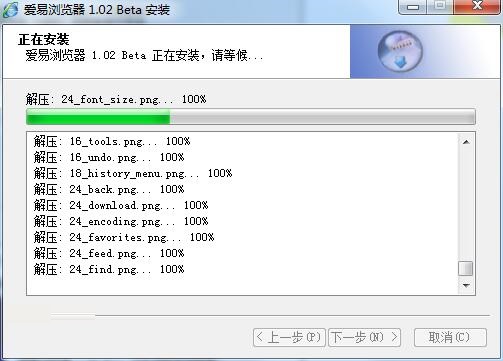Click the 下一步(N) next button
503x361 pixels.
pyautogui.click(x=364, y=338)
